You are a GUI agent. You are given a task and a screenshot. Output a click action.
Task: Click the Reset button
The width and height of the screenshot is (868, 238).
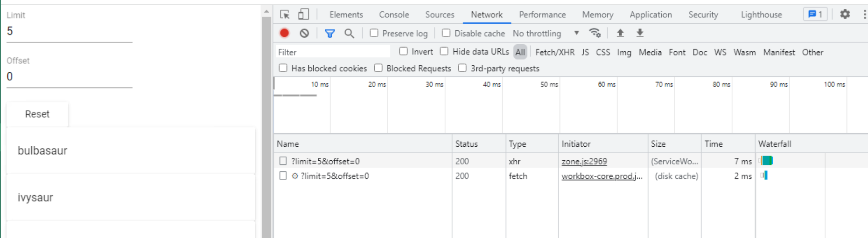point(37,114)
